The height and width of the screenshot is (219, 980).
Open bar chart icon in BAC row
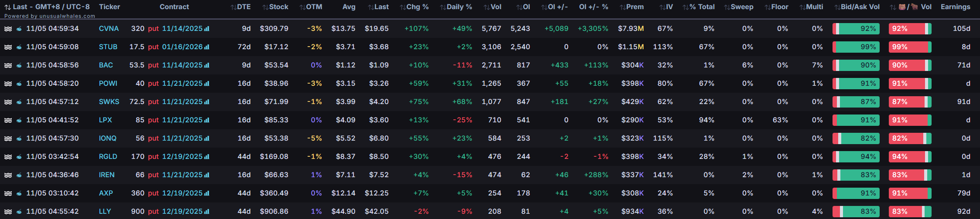(207, 65)
